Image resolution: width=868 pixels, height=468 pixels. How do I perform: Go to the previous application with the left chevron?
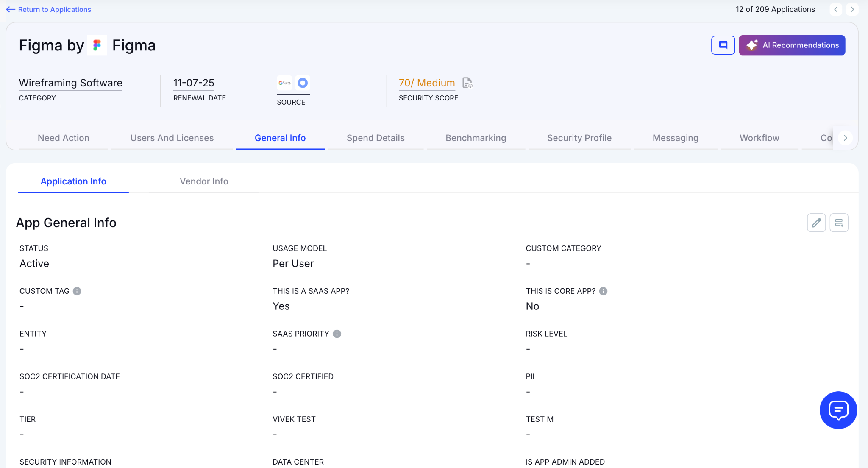[836, 9]
